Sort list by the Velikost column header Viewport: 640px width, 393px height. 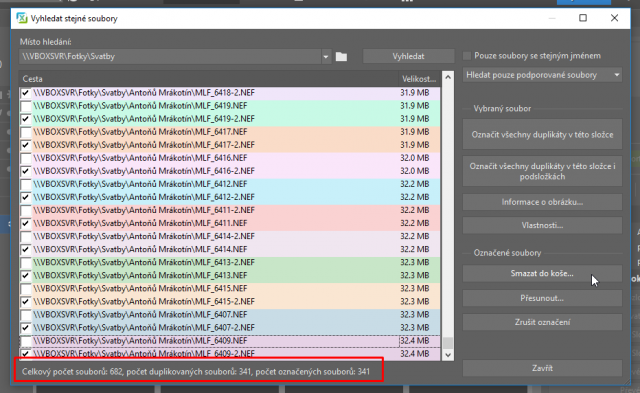[x=419, y=79]
